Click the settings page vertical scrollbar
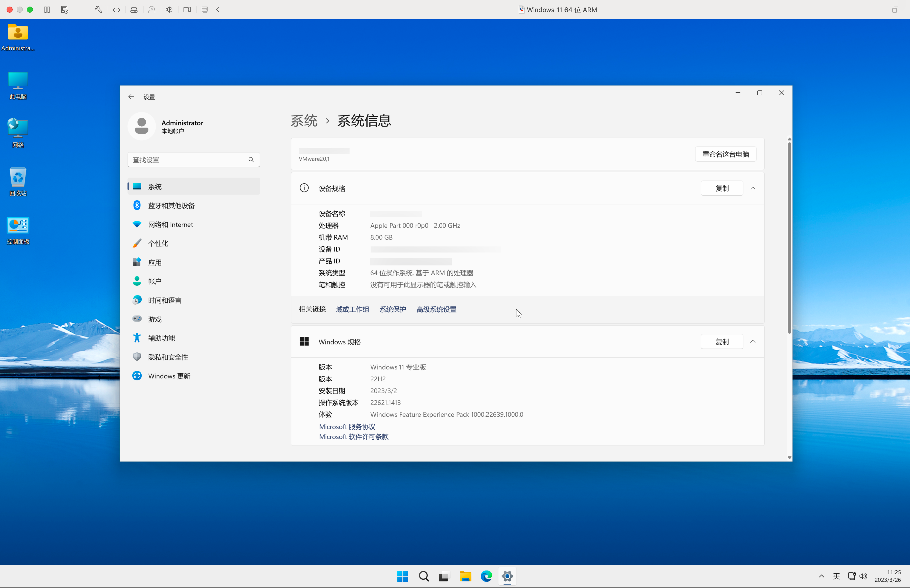 (x=789, y=237)
